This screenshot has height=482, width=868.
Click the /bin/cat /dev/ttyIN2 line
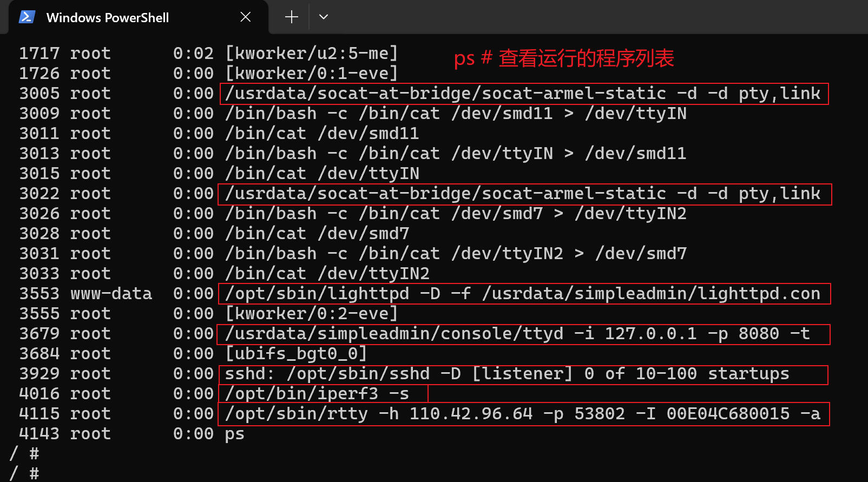pos(224,274)
